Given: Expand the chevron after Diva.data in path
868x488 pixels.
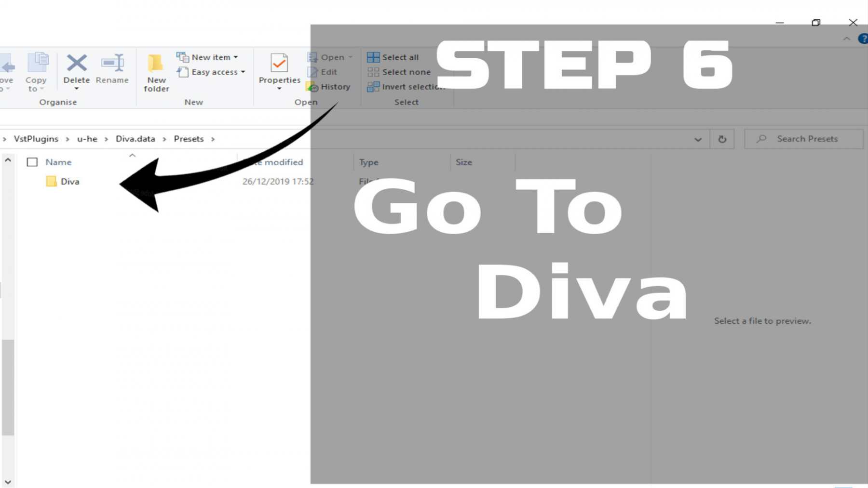Looking at the screenshot, I should (x=164, y=139).
